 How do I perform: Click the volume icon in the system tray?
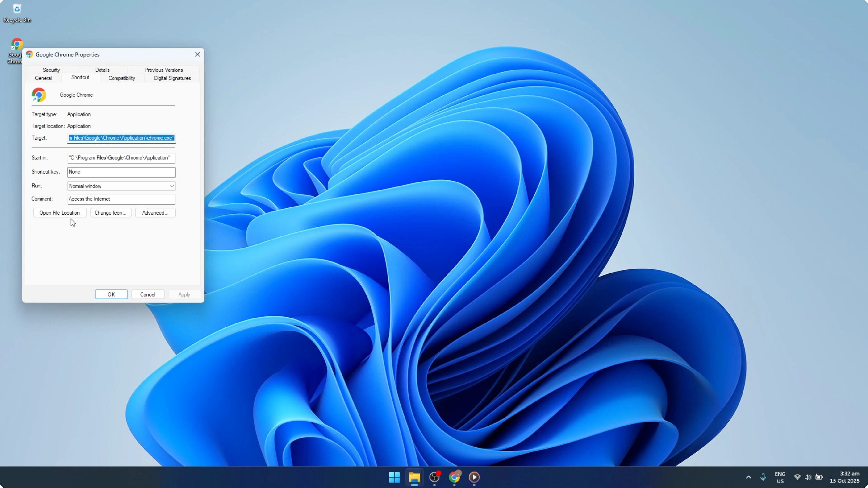(x=808, y=477)
